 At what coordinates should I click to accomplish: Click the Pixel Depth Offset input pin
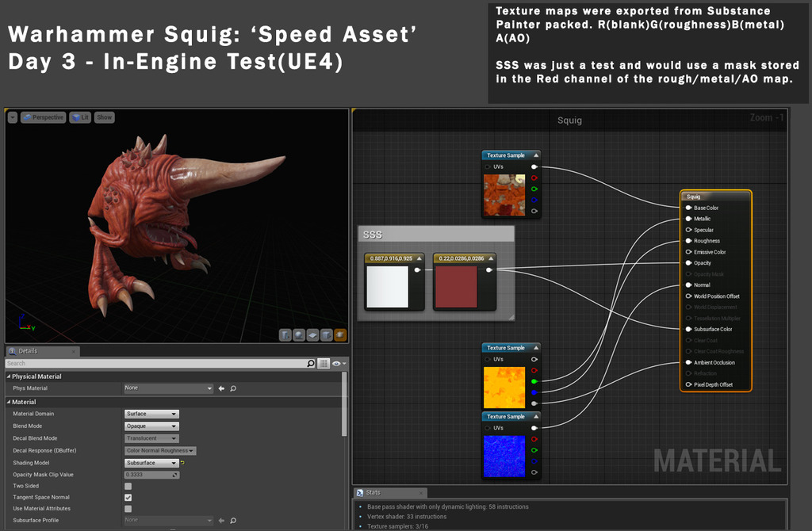click(x=689, y=384)
